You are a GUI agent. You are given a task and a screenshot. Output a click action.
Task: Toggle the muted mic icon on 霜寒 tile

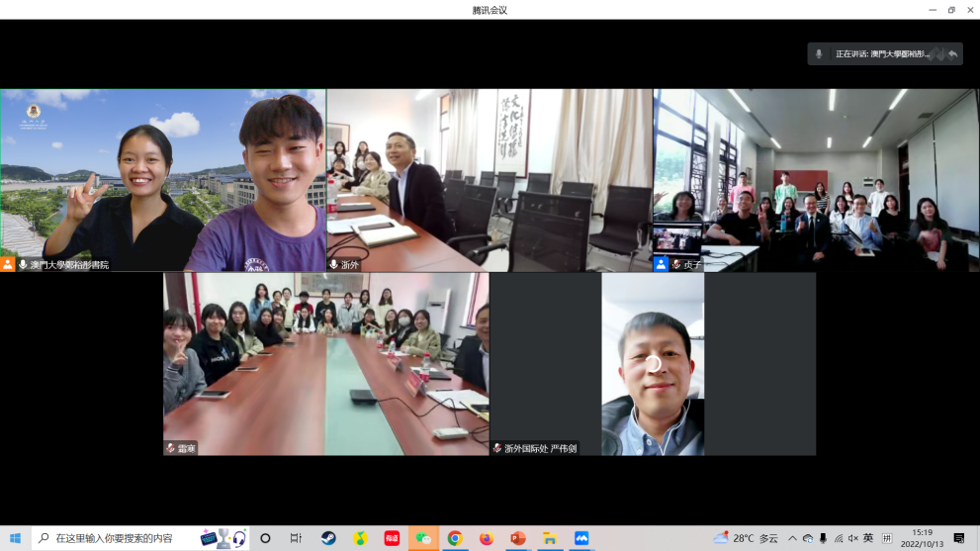[170, 448]
